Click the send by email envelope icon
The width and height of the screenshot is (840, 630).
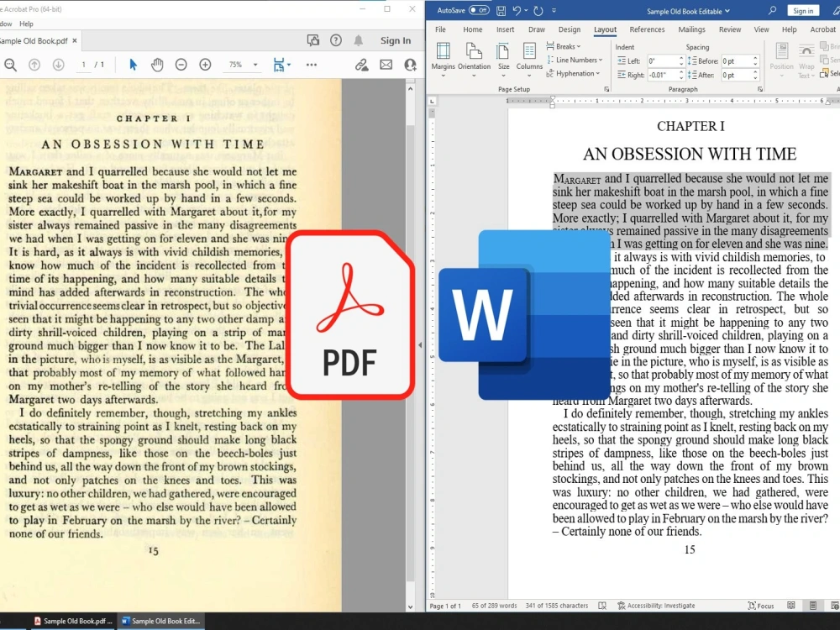click(386, 65)
